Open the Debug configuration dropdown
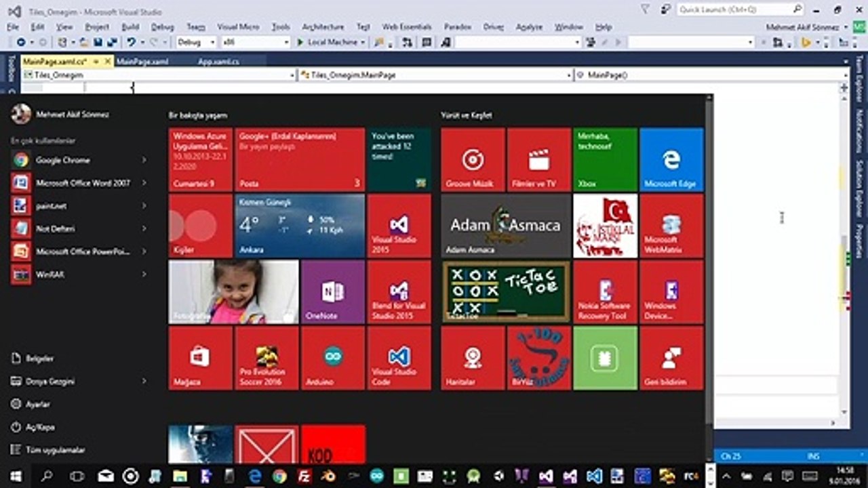Image resolution: width=868 pixels, height=488 pixels. pyautogui.click(x=196, y=42)
